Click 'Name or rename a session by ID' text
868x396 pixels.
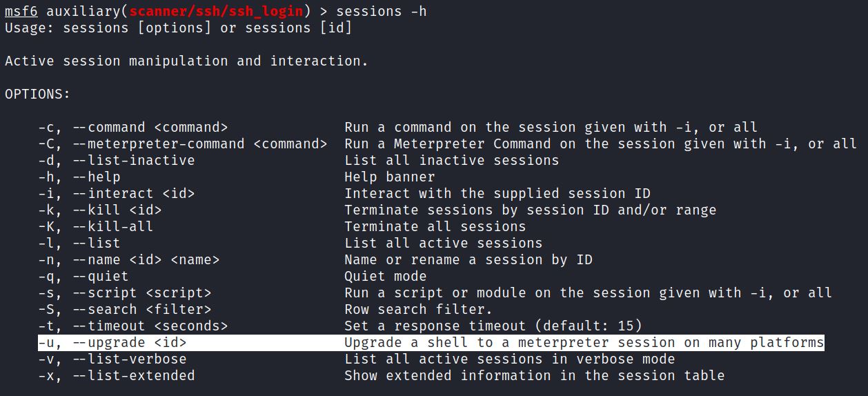pyautogui.click(x=468, y=260)
